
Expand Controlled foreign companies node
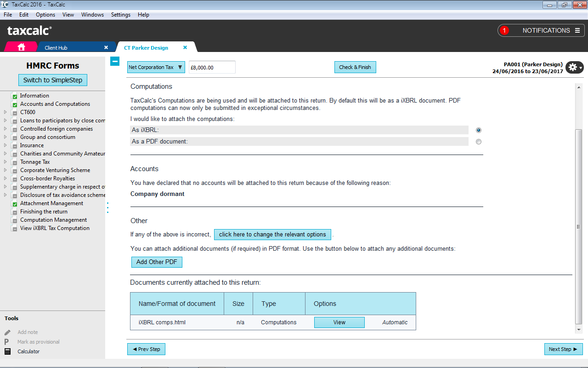click(x=5, y=129)
